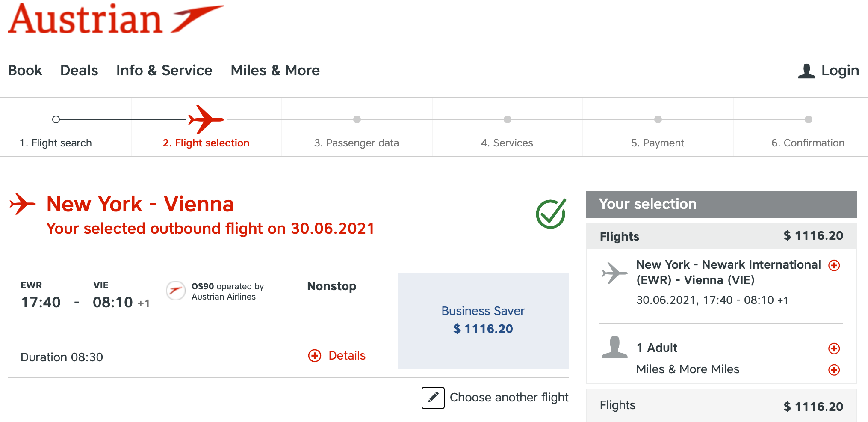
Task: Open the Miles & More menu
Action: 275,71
